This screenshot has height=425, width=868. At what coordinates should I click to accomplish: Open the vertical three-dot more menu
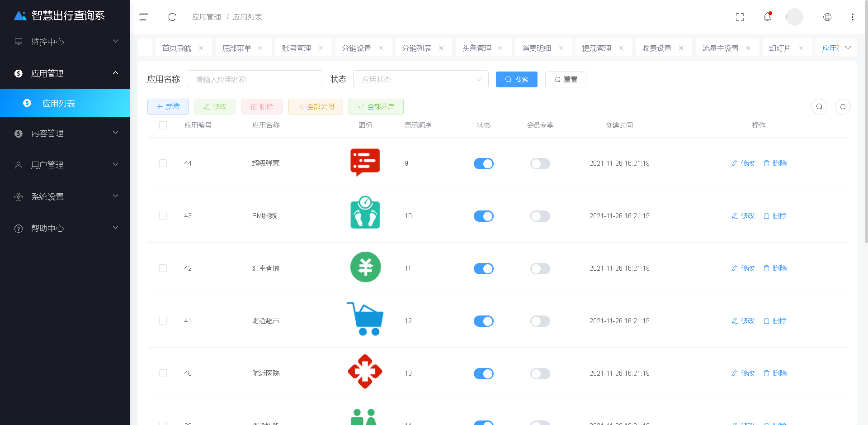click(x=852, y=17)
